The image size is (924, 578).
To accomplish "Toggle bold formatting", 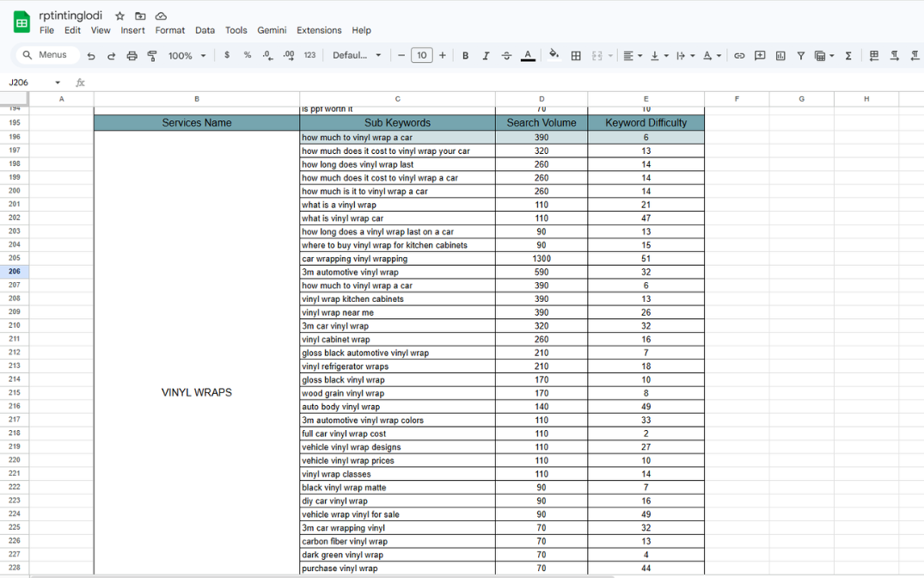I will tap(465, 56).
